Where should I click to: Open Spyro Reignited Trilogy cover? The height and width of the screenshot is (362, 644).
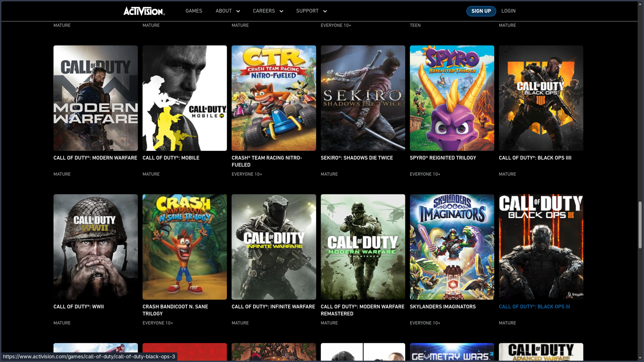tap(452, 98)
